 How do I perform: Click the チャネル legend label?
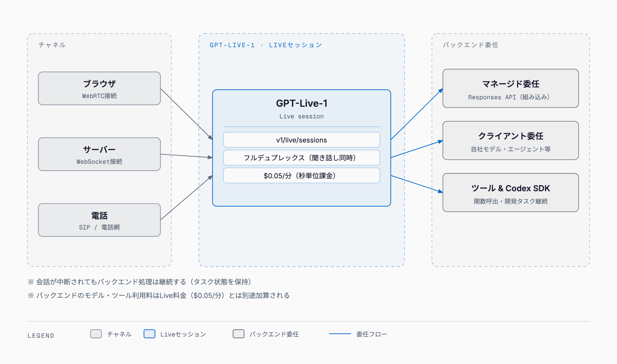click(x=119, y=334)
